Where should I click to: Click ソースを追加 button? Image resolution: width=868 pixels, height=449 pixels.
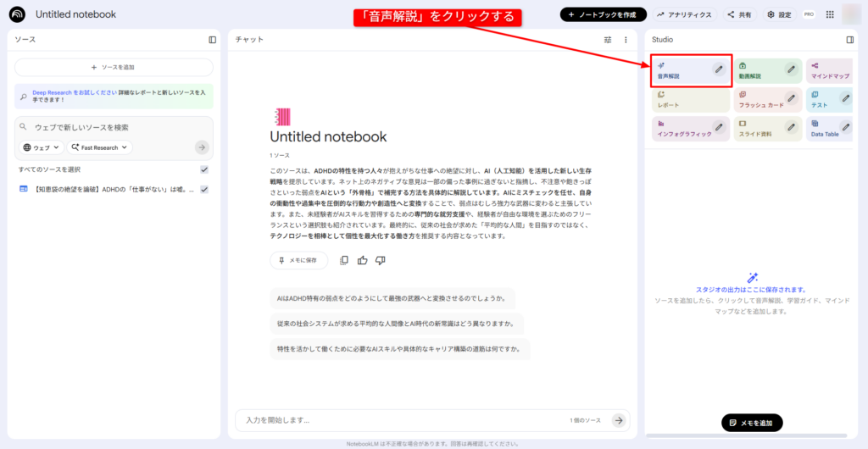tap(114, 67)
